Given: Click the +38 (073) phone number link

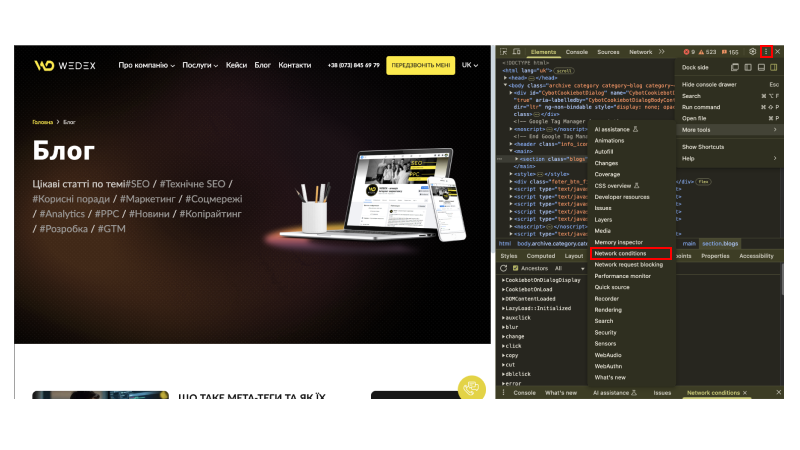Looking at the screenshot, I should coord(354,65).
